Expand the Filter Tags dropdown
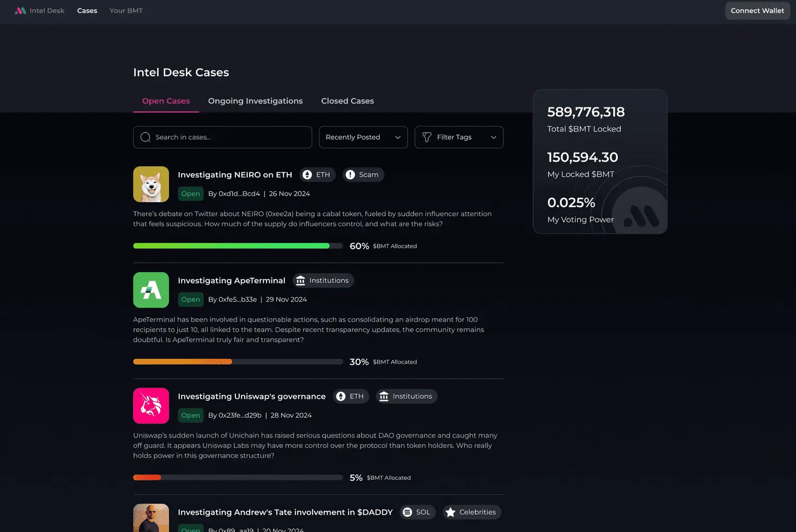This screenshot has height=532, width=796. (459, 137)
